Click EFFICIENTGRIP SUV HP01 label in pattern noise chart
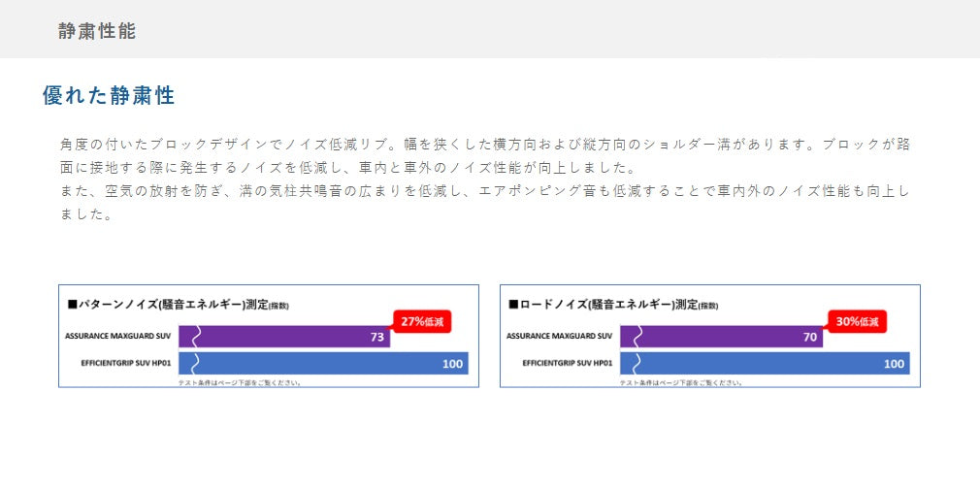The image size is (980, 490). point(125,363)
